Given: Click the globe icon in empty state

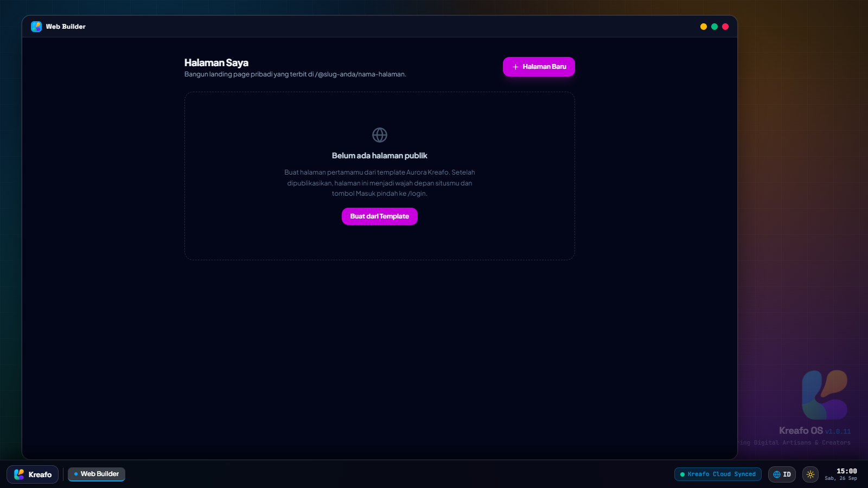Looking at the screenshot, I should [380, 134].
